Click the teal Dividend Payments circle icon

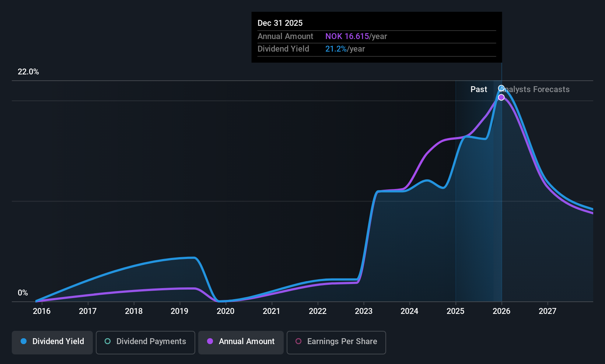click(107, 342)
